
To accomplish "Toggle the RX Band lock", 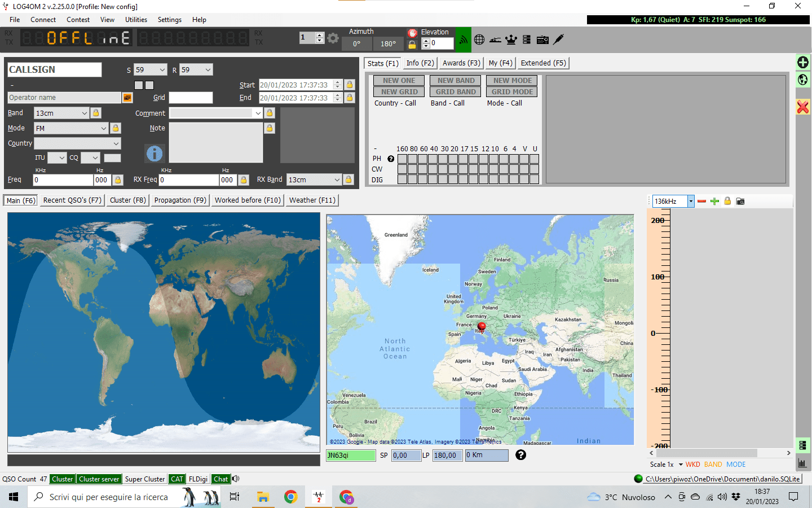I will [348, 179].
